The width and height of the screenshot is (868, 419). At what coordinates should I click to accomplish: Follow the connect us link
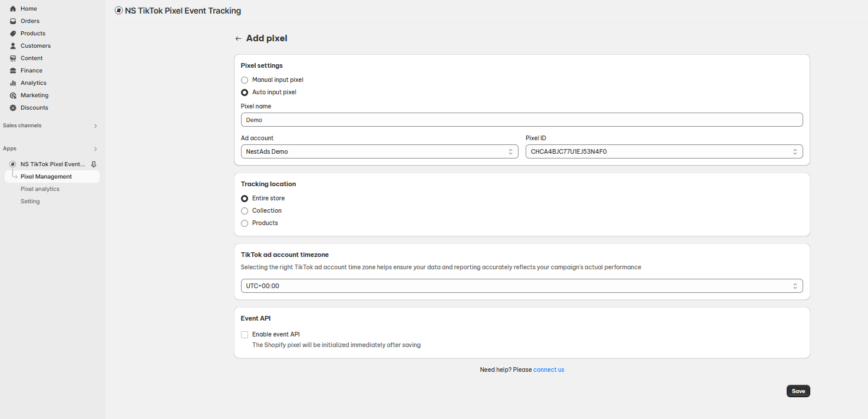coord(549,370)
